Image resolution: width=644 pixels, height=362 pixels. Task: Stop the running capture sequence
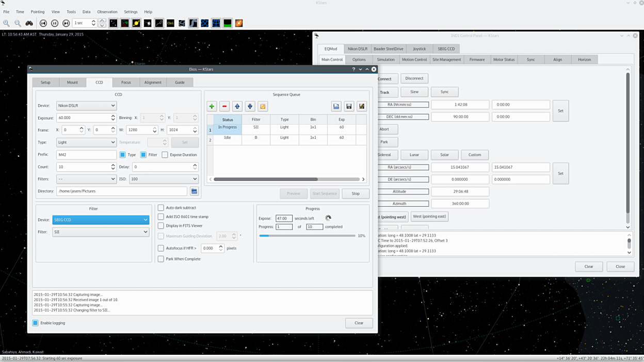[x=356, y=193]
